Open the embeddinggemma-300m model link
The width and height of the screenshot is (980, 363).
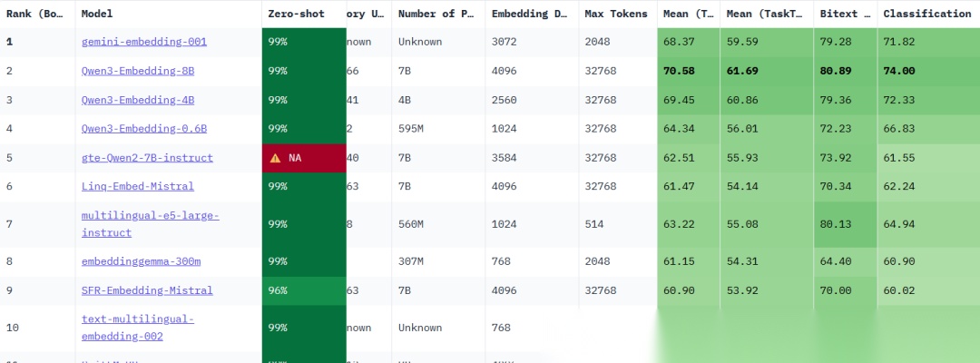point(141,261)
